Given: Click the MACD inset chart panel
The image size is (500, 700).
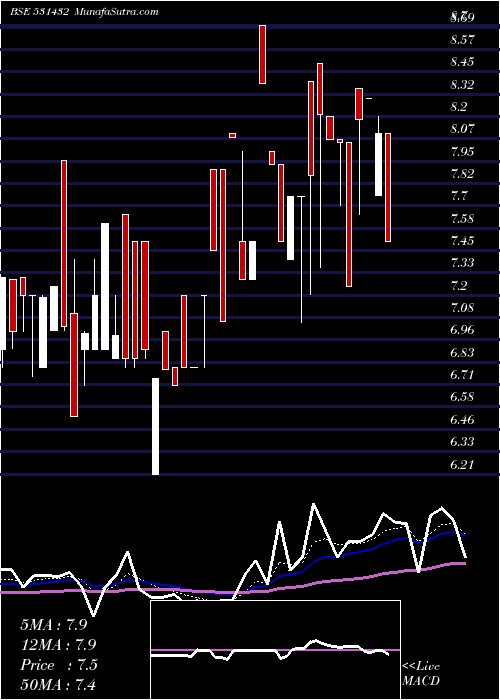Looking at the screenshot, I should (275, 650).
